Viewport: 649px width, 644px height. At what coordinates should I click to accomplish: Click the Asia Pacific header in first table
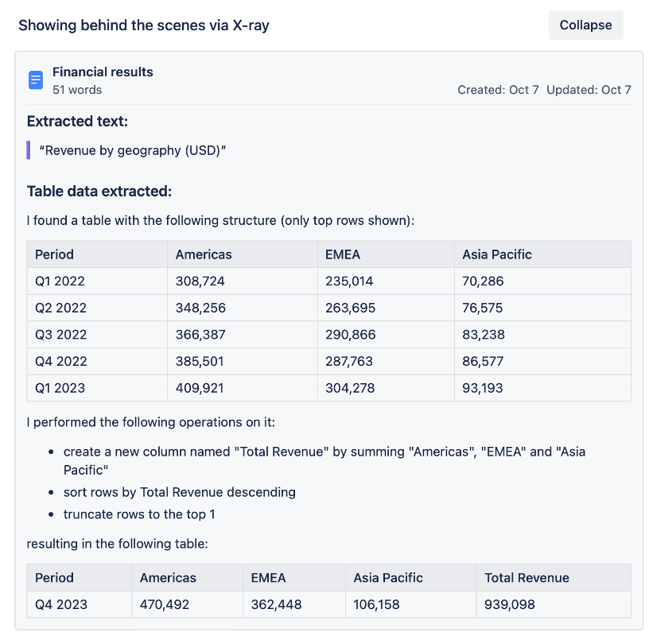point(497,254)
